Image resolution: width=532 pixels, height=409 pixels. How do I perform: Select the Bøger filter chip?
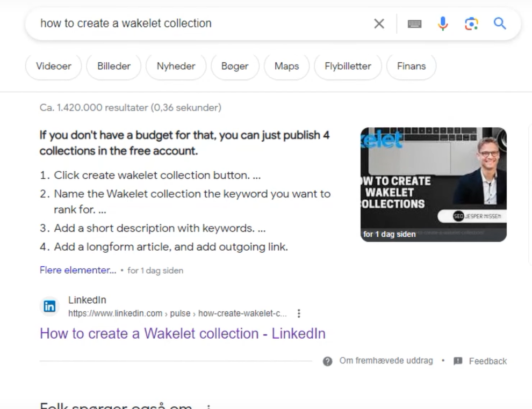[x=235, y=66]
